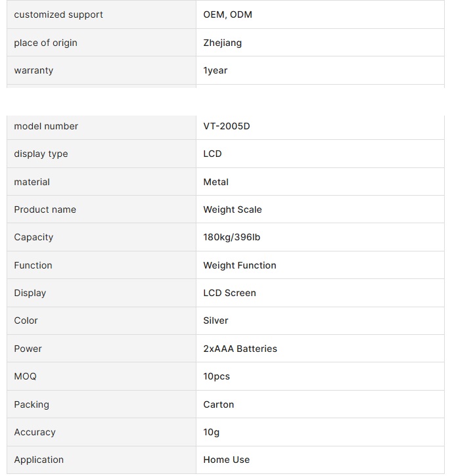Click the Accuracy row label

point(35,432)
